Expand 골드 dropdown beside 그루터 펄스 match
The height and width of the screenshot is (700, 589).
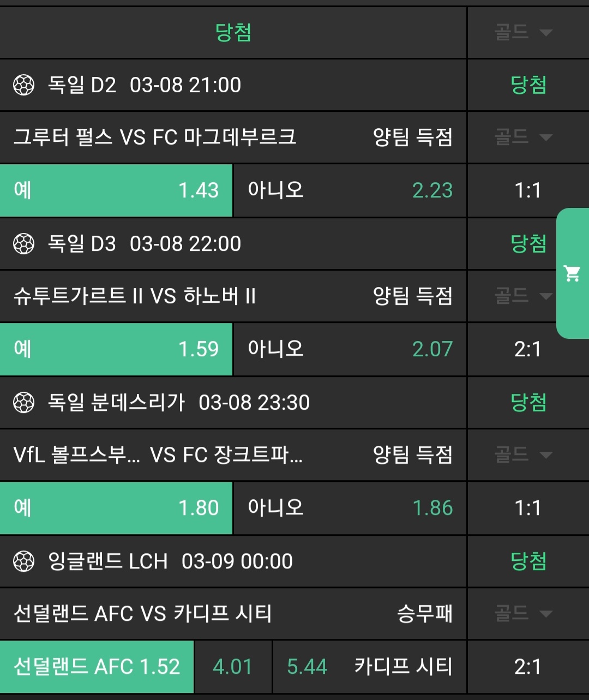pos(524,137)
